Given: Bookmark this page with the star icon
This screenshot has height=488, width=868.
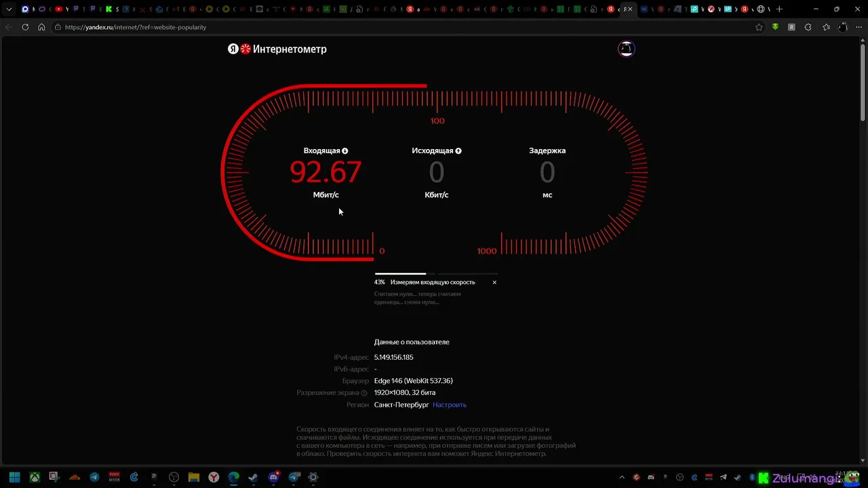Looking at the screenshot, I should click(x=759, y=27).
